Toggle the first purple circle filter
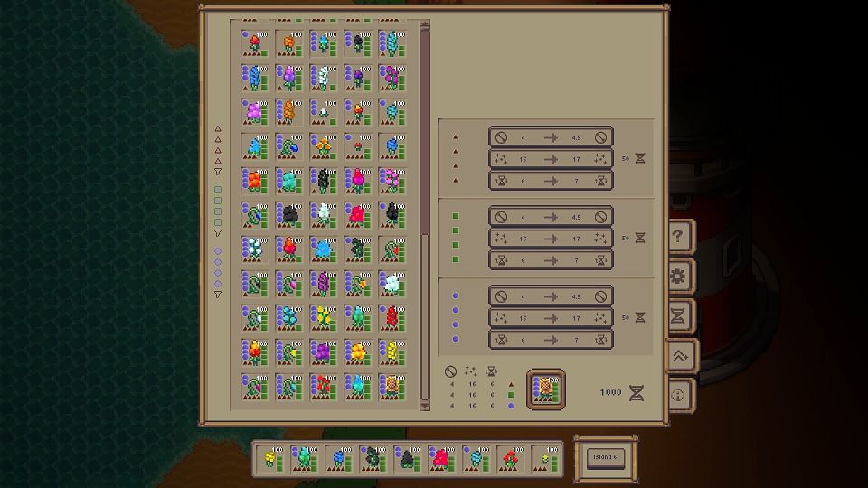This screenshot has height=488, width=868. 218,251
